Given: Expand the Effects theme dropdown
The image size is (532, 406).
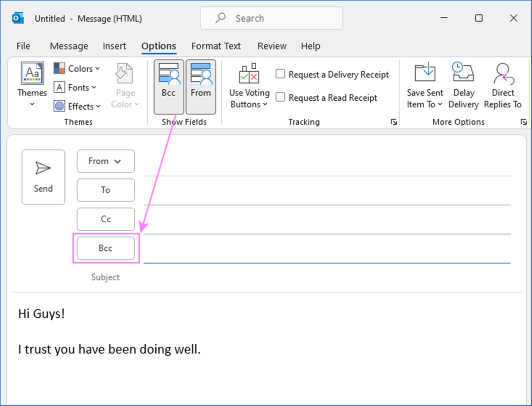Looking at the screenshot, I should (x=77, y=106).
